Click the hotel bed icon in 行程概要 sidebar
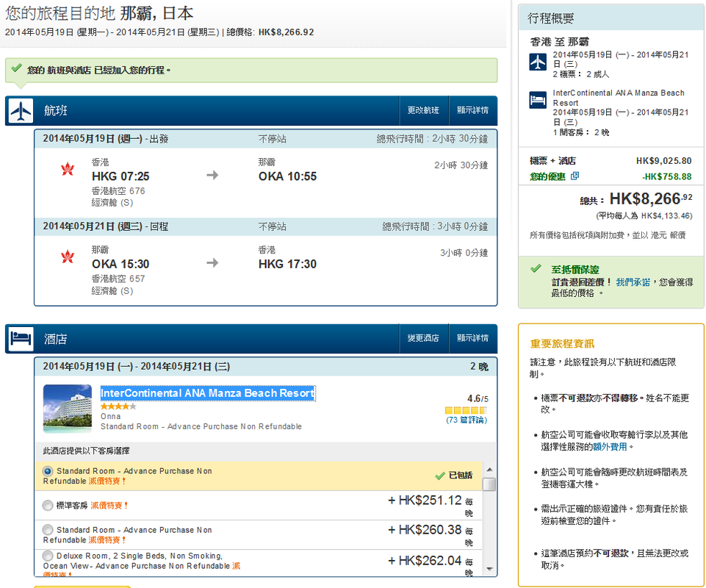Image resolution: width=706 pixels, height=588 pixels. (x=538, y=100)
